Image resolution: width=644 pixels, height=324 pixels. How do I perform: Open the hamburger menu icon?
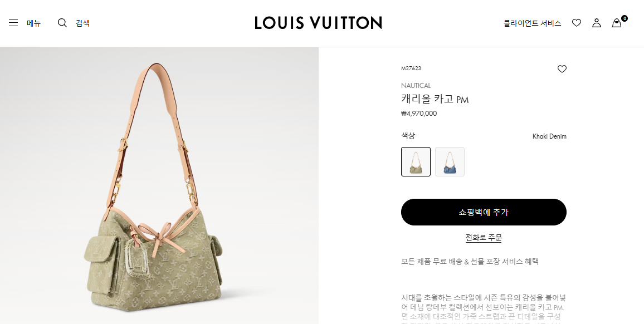pos(13,23)
